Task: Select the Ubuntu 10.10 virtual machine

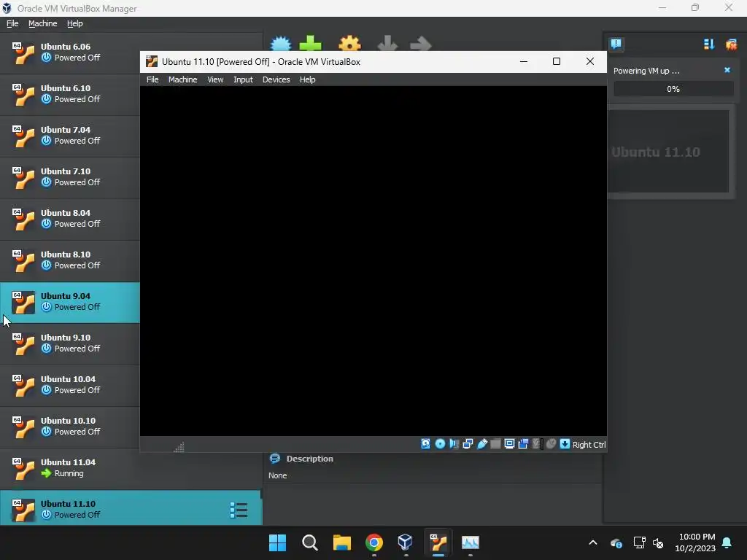Action: 69,427
